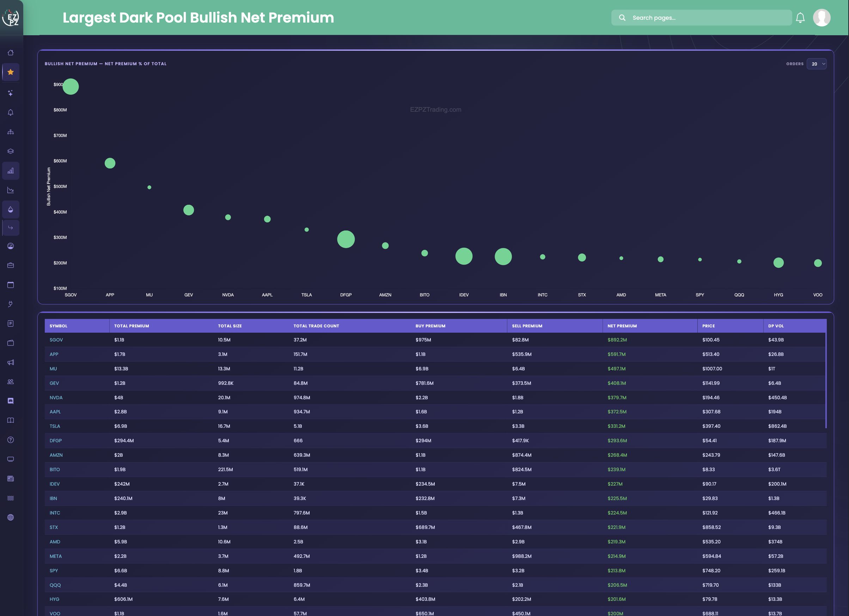Click the $892.2M net premium value
Image resolution: width=849 pixels, height=616 pixels.
617,340
